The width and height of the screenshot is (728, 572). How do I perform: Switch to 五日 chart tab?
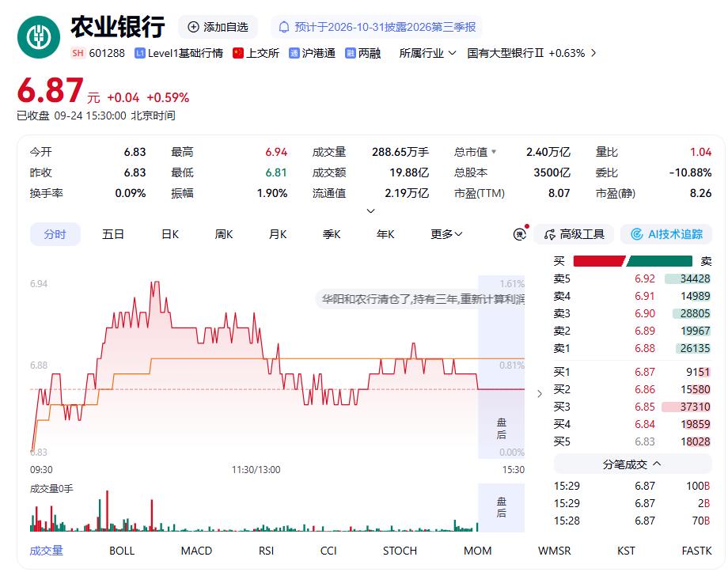point(113,234)
